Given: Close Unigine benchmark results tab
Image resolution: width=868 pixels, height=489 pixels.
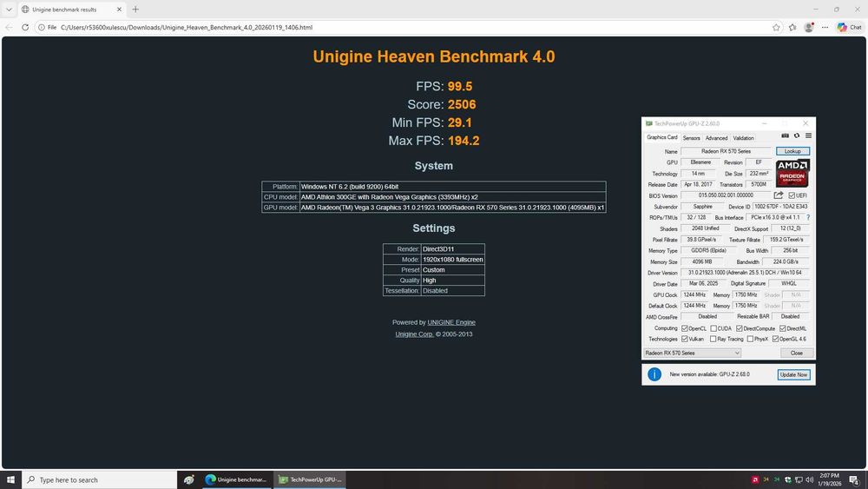Looking at the screenshot, I should tap(119, 10).
